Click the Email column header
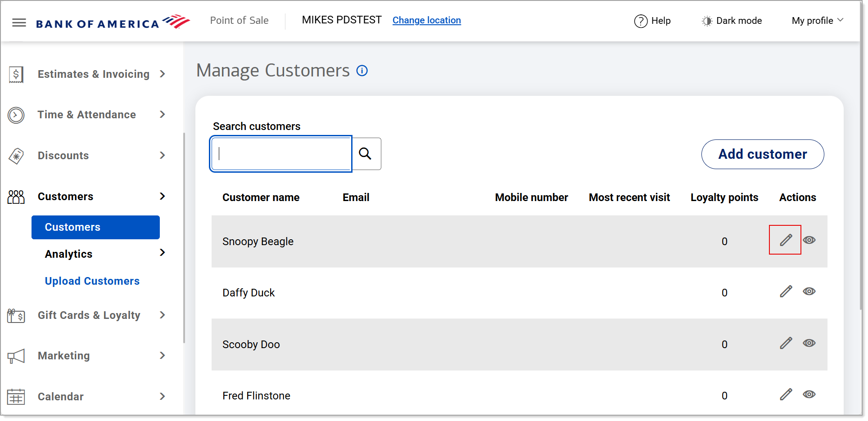This screenshot has width=868, height=421. tap(356, 197)
